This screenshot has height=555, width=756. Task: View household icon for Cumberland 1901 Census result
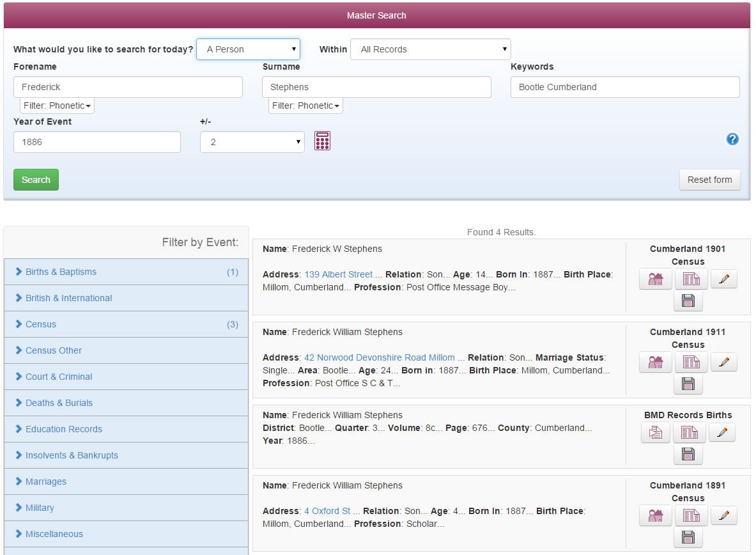(x=655, y=279)
